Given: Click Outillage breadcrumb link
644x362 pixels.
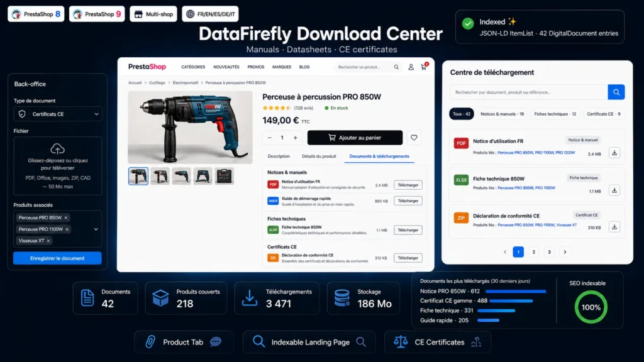Looking at the screenshot, I should (x=157, y=82).
